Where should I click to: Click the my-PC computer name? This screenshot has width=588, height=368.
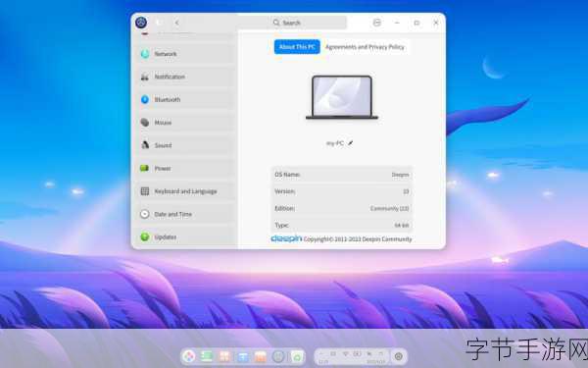[335, 143]
